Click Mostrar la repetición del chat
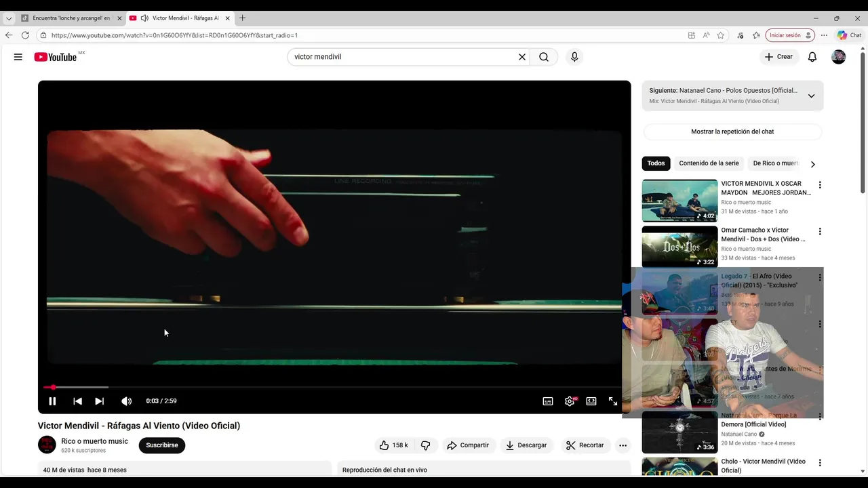The image size is (868, 488). tap(732, 131)
